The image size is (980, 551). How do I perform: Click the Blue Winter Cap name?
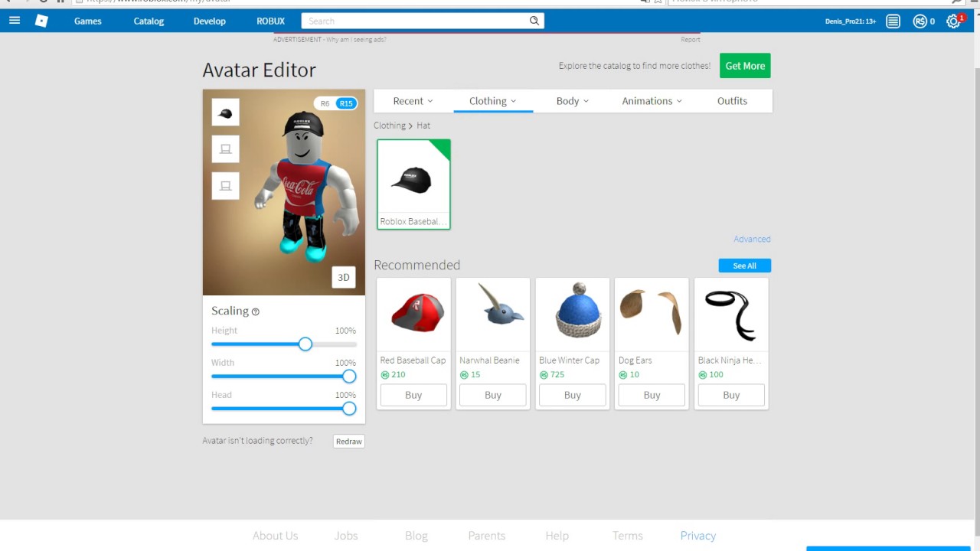pyautogui.click(x=570, y=360)
